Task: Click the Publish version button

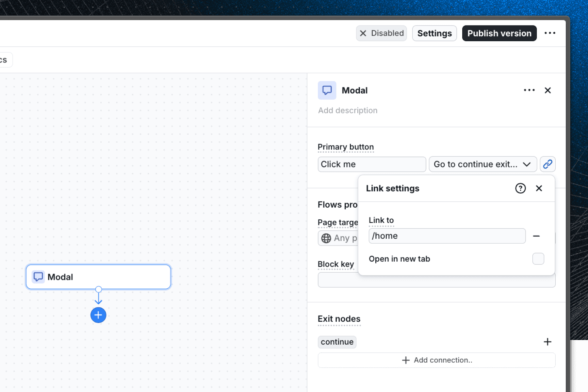Action: (499, 33)
